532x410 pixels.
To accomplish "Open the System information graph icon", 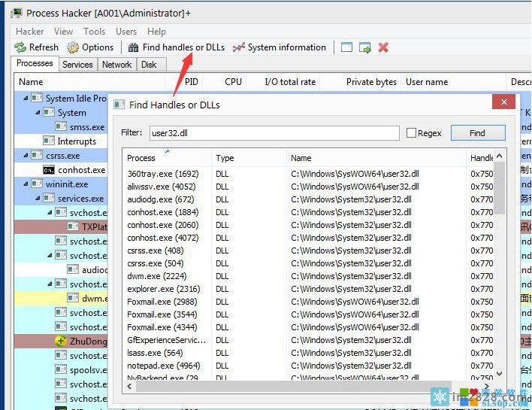I will click(239, 47).
